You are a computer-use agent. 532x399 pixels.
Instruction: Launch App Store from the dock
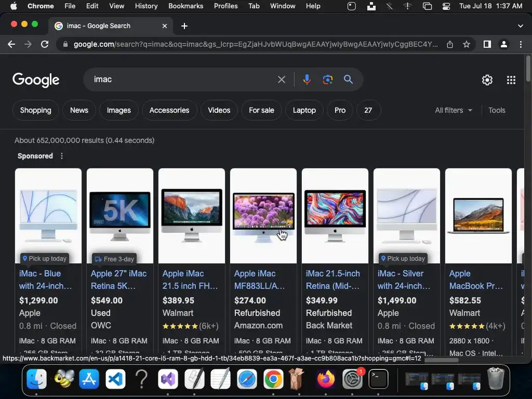pos(89,379)
